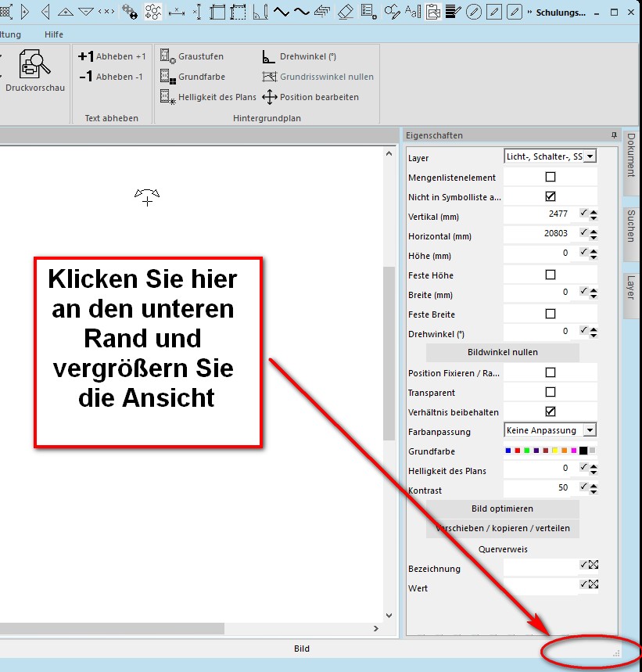
Task: Click the Abheben +1 icon
Action: tap(86, 56)
